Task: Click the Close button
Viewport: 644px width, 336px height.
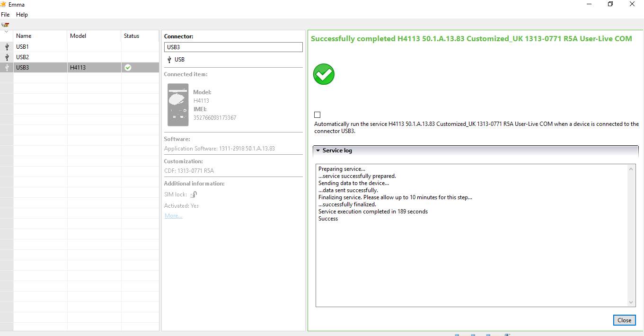Action: coord(624,320)
